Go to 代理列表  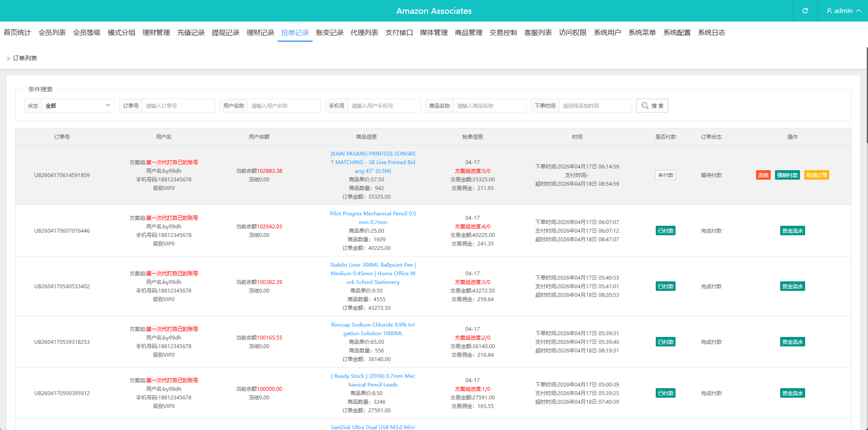364,32
